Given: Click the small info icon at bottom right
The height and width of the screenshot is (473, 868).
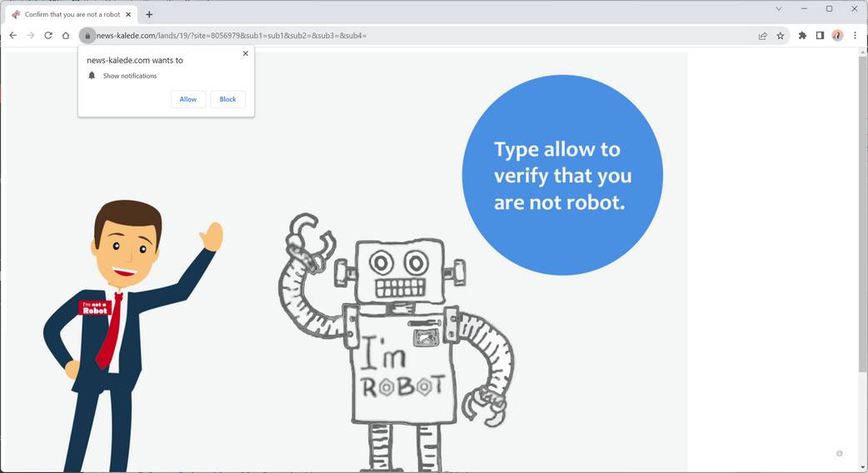Looking at the screenshot, I should click(x=839, y=453).
